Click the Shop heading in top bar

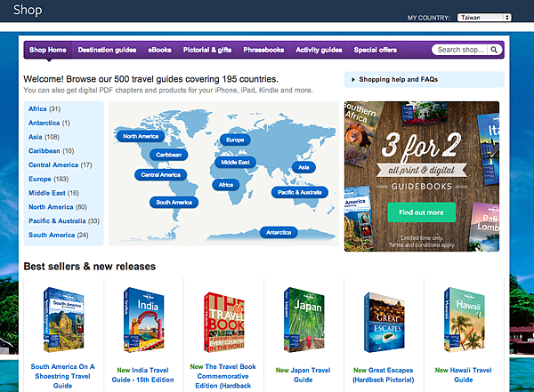[28, 10]
